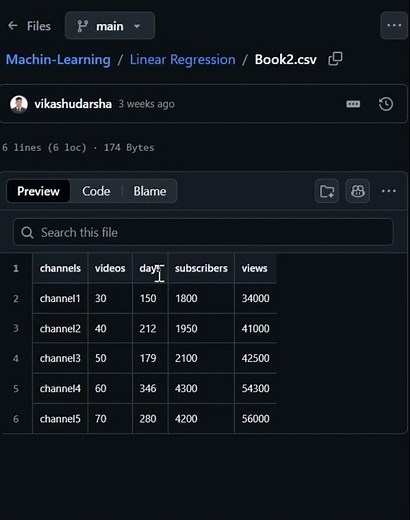
Task: View the file commit history
Action: pyautogui.click(x=386, y=104)
